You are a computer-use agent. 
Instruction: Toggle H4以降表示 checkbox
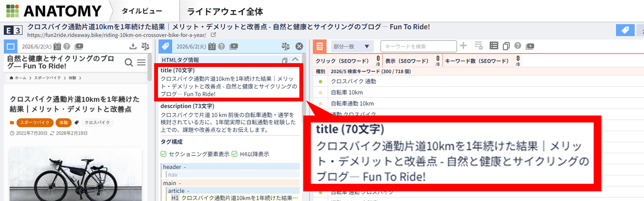tap(234, 154)
